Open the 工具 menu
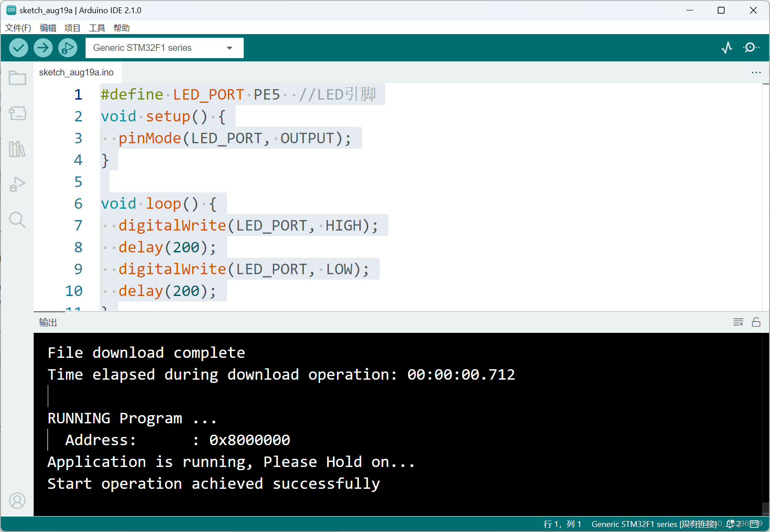Screen dimensions: 770x532 tap(96, 28)
